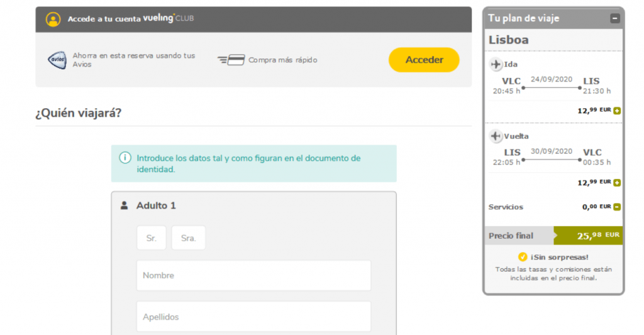Click the plane icon next to Ida
Screen dimensions: 644x335
[496, 64]
